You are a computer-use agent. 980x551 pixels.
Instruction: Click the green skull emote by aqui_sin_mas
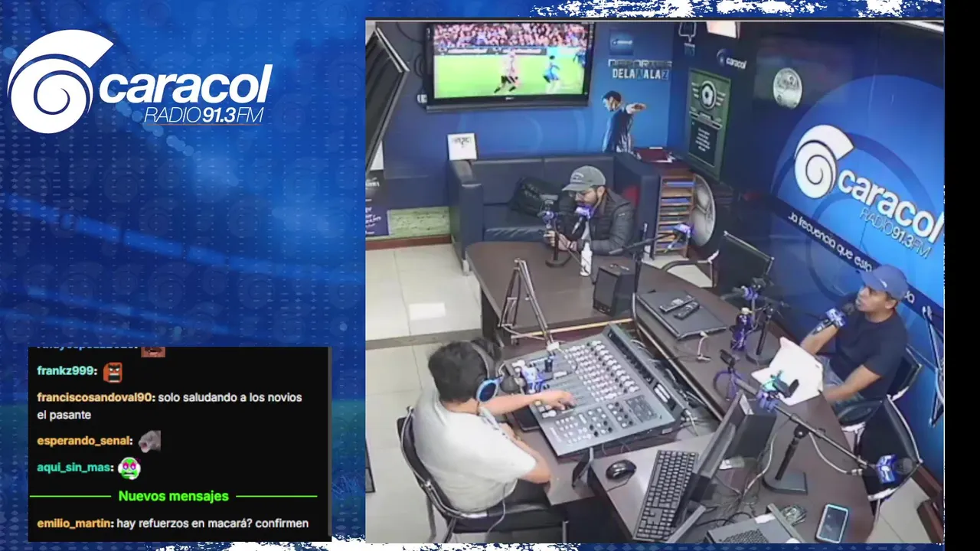[x=129, y=468]
